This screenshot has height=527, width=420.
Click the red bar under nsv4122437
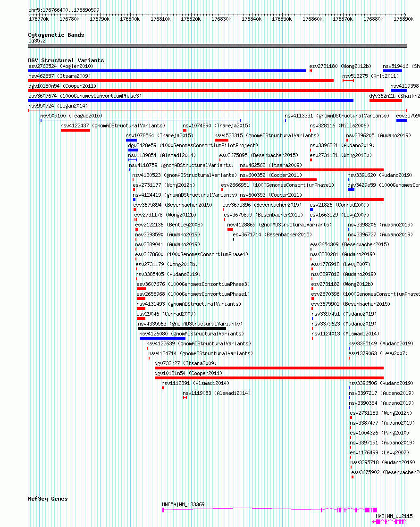point(76,130)
